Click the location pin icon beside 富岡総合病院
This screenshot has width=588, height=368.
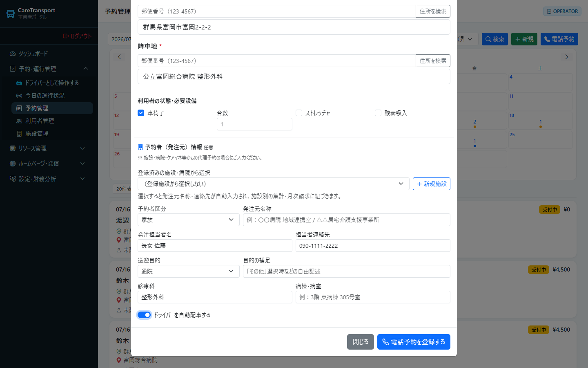pos(119,360)
